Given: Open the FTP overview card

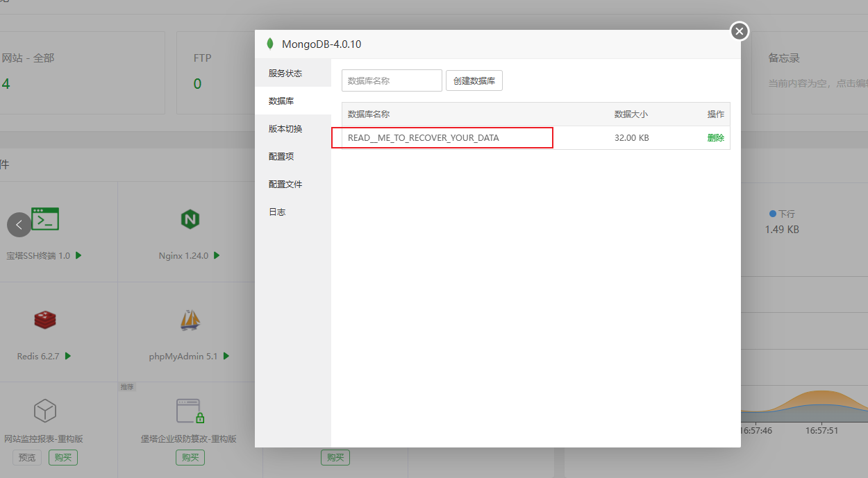Looking at the screenshot, I should [215, 72].
